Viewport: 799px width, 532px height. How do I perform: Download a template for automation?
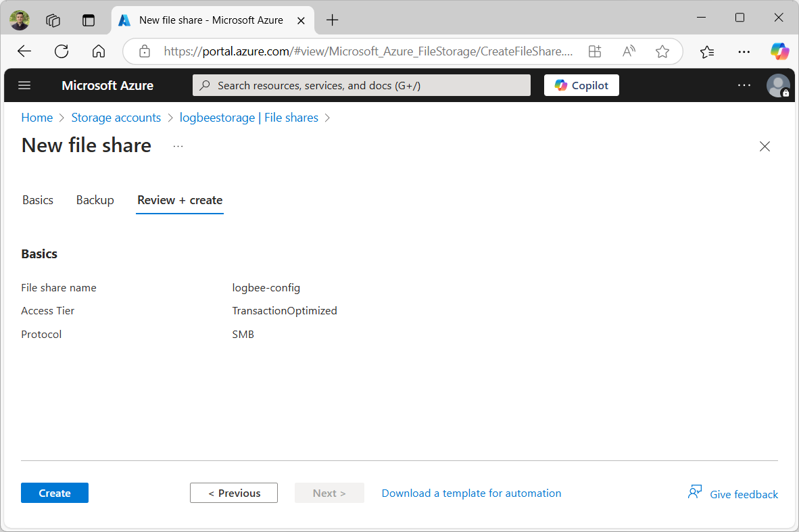click(471, 493)
